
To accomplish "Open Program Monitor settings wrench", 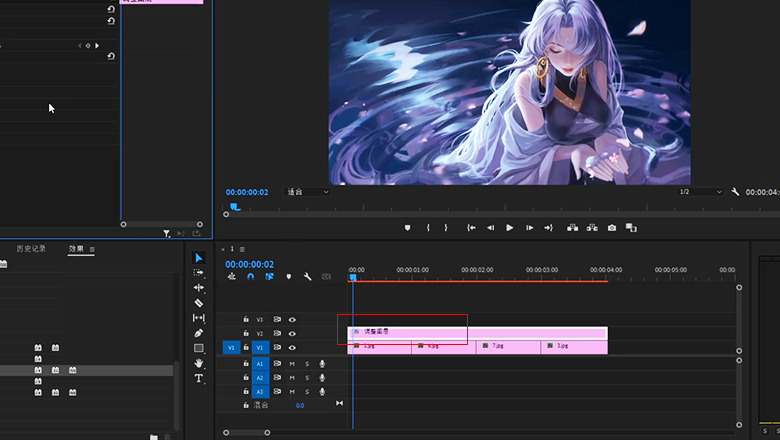I will [735, 192].
